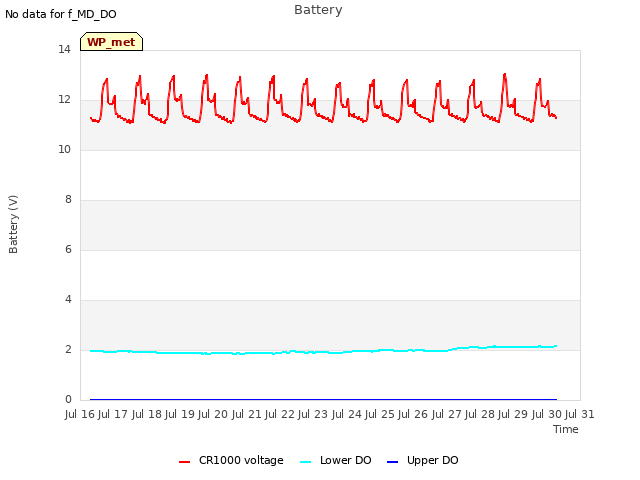The height and width of the screenshot is (480, 640).
Task: Click the Jul 17 x-axis label
Action: 113,414
